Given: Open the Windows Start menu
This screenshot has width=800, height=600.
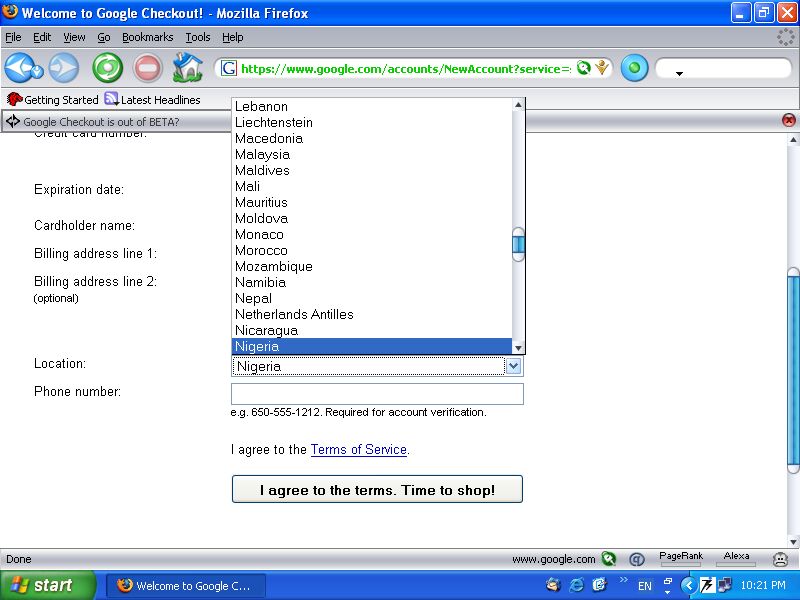Looking at the screenshot, I should [x=47, y=585].
